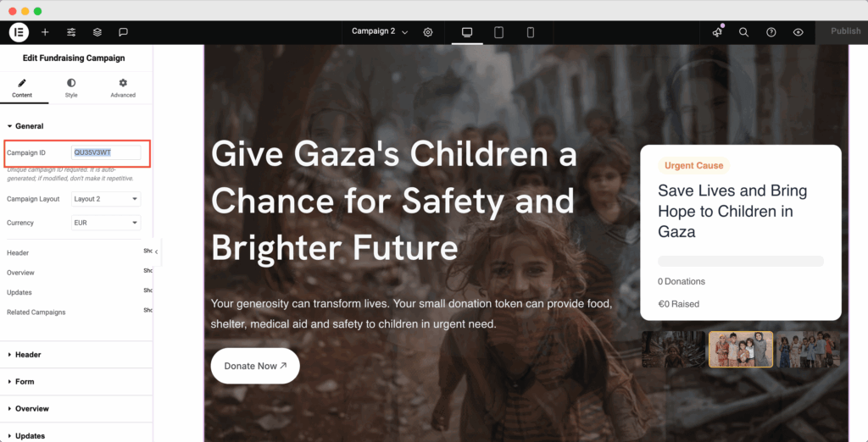Image resolution: width=868 pixels, height=442 pixels.
Task: Open the Elementor logo menu
Action: click(19, 32)
